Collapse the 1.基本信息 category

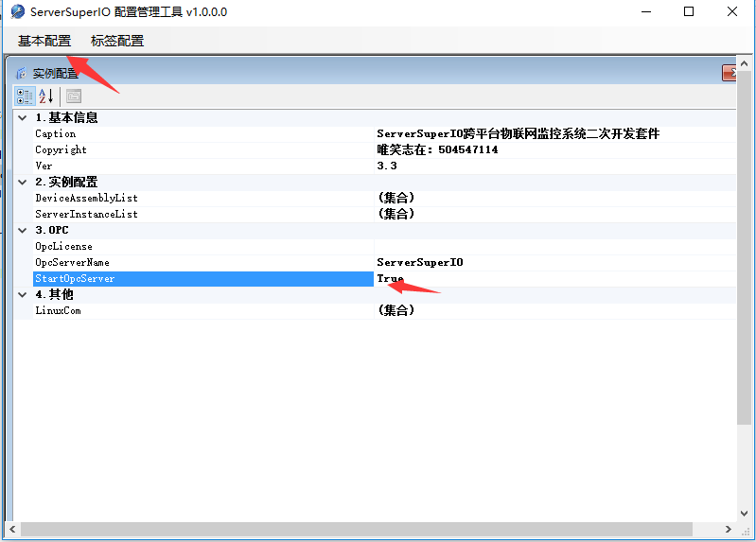click(x=22, y=117)
